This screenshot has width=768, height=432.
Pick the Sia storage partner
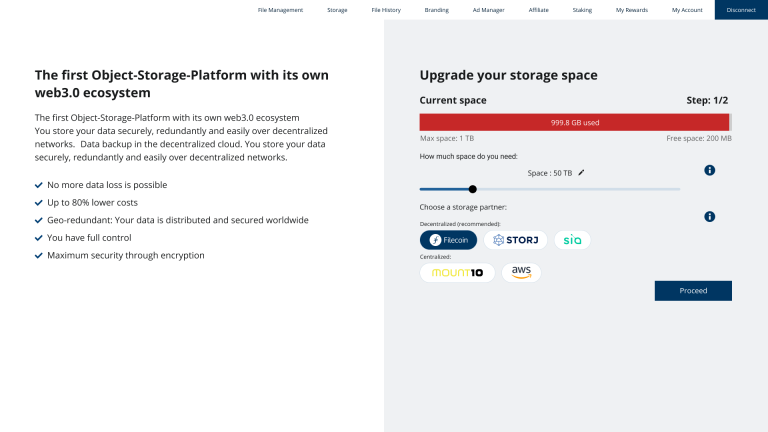pos(572,240)
